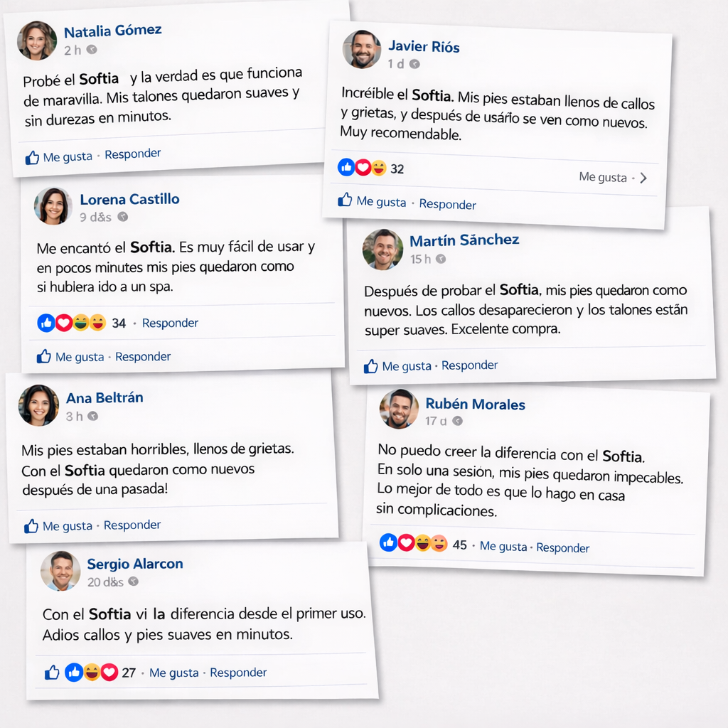Click thumbs-up icon on Natalia Gómez's comment
The width and height of the screenshot is (728, 728).
32,158
